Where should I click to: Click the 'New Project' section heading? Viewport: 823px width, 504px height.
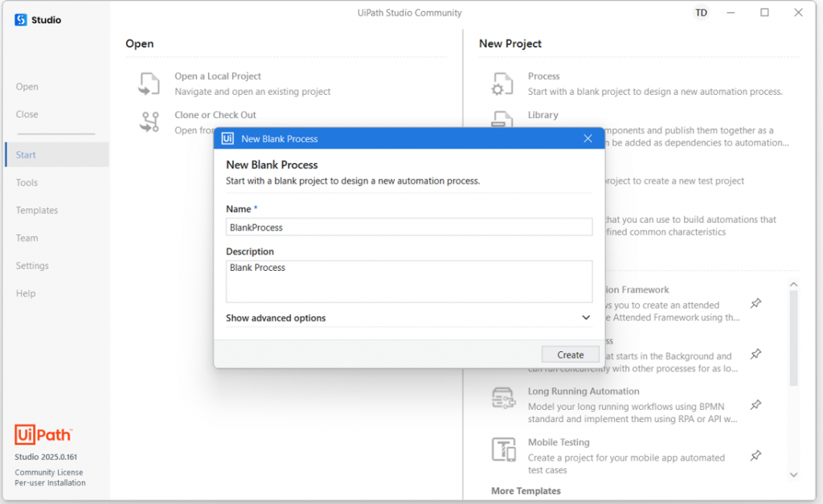click(510, 43)
